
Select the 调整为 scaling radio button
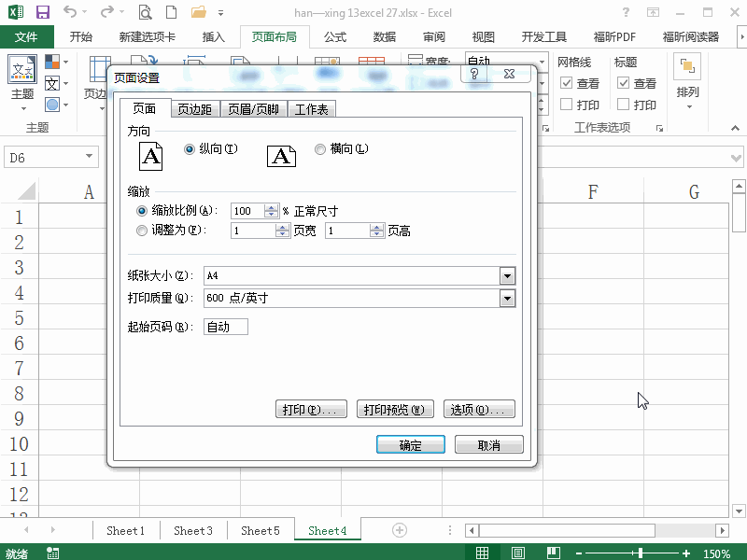[x=142, y=230]
